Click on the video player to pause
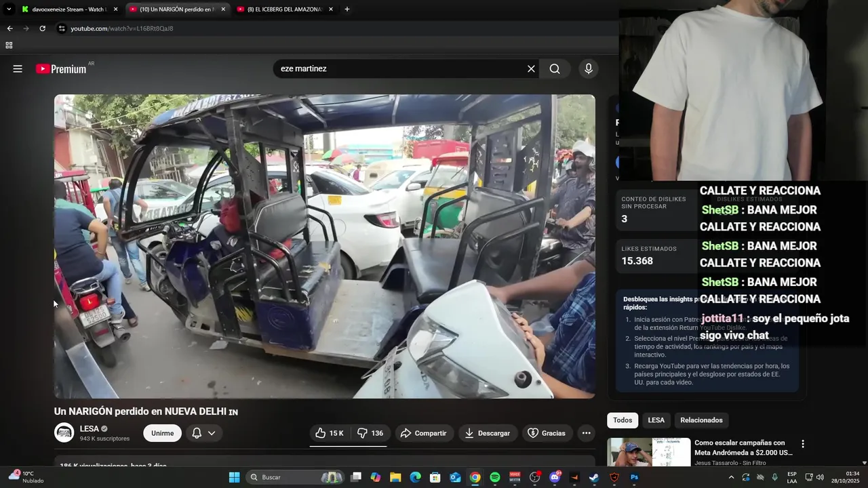The width and height of the screenshot is (868, 488). coord(325,246)
